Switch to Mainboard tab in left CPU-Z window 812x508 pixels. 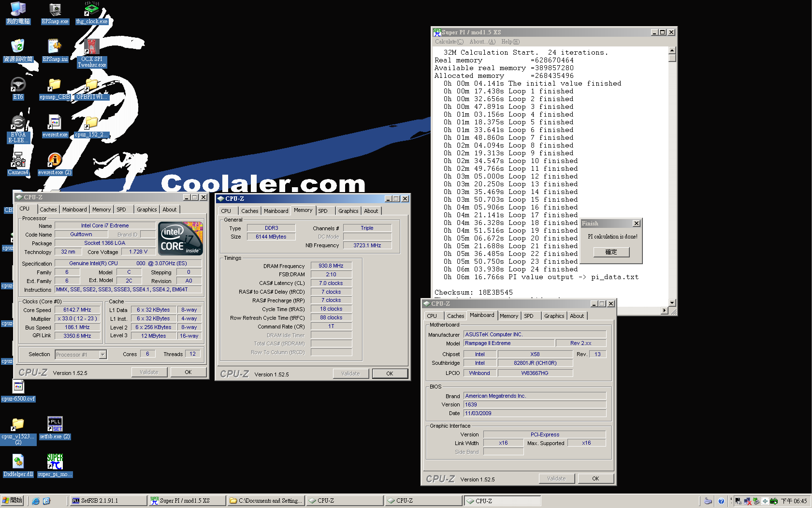pos(74,209)
